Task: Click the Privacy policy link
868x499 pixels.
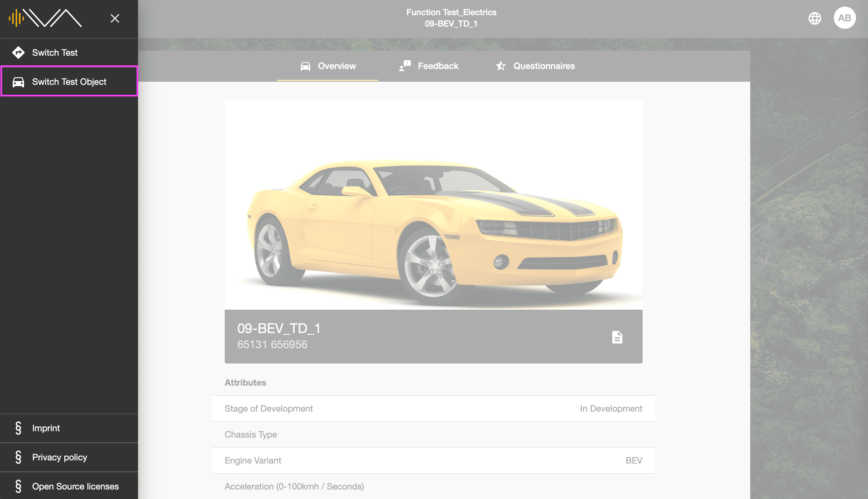Action: (x=59, y=457)
